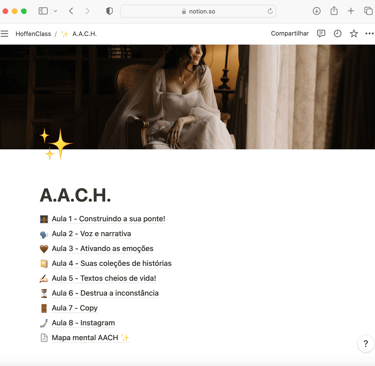Click the bride cover image
This screenshot has height=366, width=375.
click(x=187, y=97)
